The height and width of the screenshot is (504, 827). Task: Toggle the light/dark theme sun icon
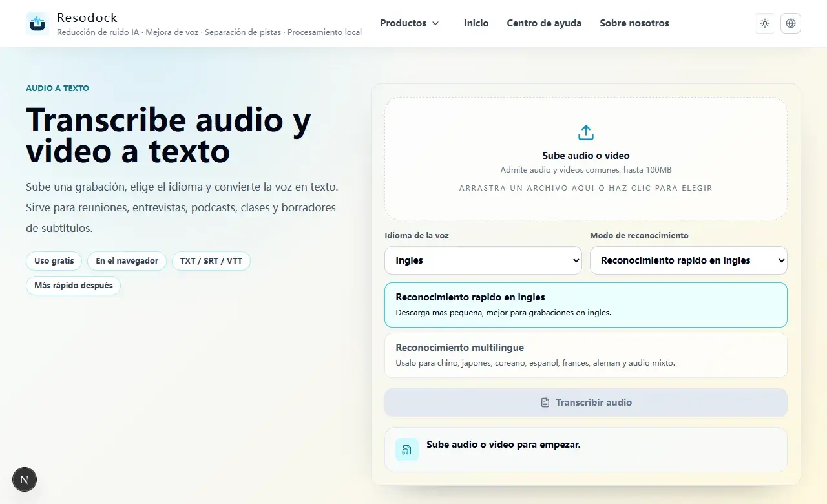pyautogui.click(x=765, y=23)
